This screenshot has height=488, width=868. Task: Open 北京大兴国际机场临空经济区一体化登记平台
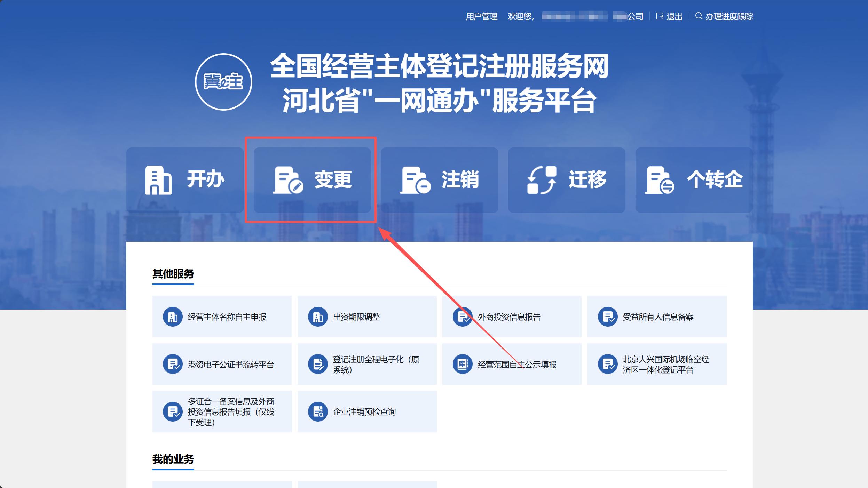click(657, 365)
